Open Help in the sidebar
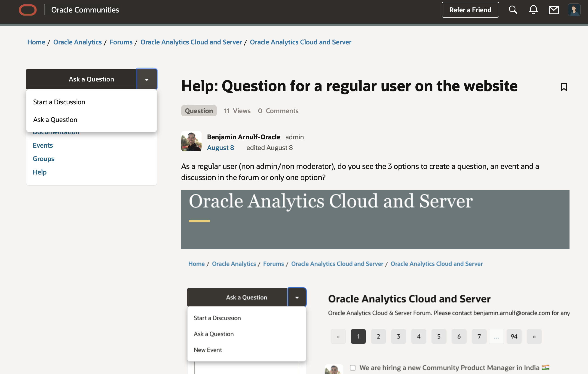Image resolution: width=588 pixels, height=374 pixels. click(40, 172)
